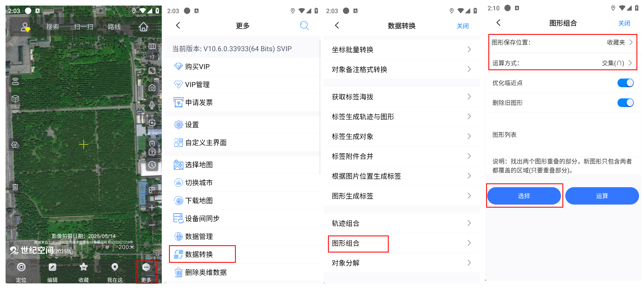Open the 选择地图 menu entry
The height and width of the screenshot is (289, 644).
(x=243, y=165)
